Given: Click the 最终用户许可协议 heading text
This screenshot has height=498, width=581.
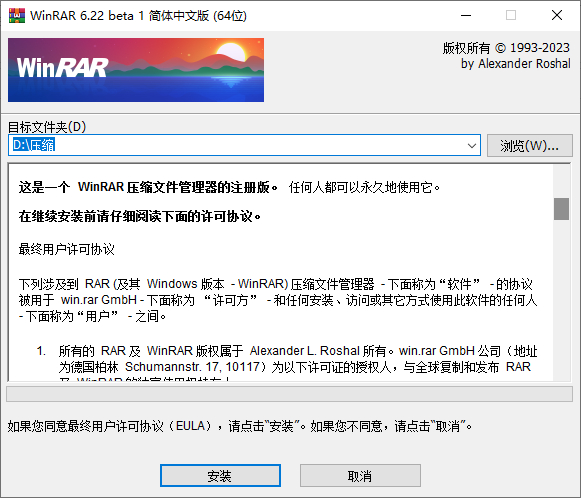Looking at the screenshot, I should coord(67,249).
